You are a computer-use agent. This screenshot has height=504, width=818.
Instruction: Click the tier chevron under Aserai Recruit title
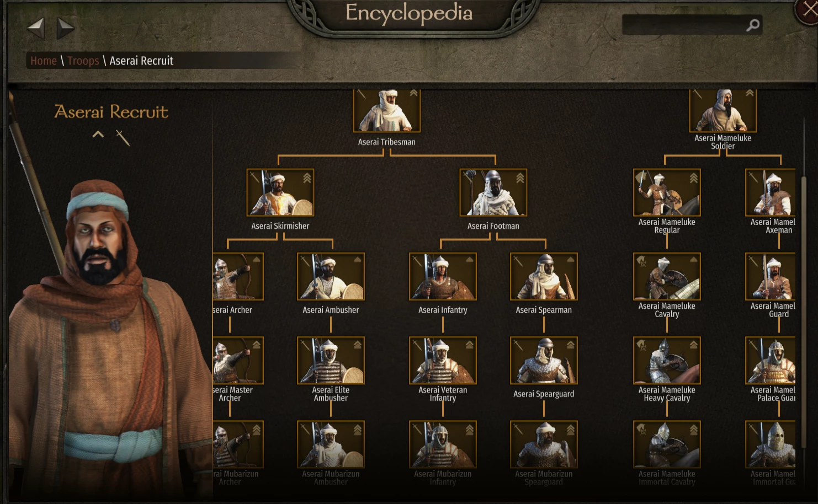(98, 134)
